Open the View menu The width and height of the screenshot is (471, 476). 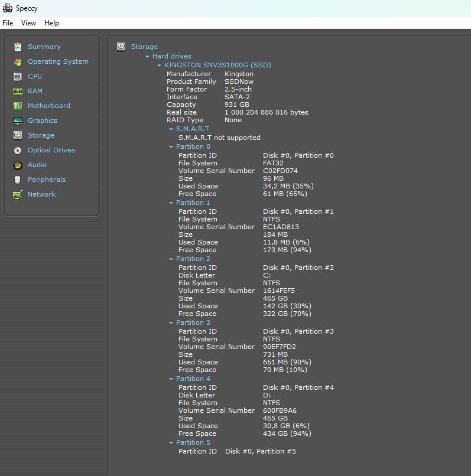(x=28, y=23)
